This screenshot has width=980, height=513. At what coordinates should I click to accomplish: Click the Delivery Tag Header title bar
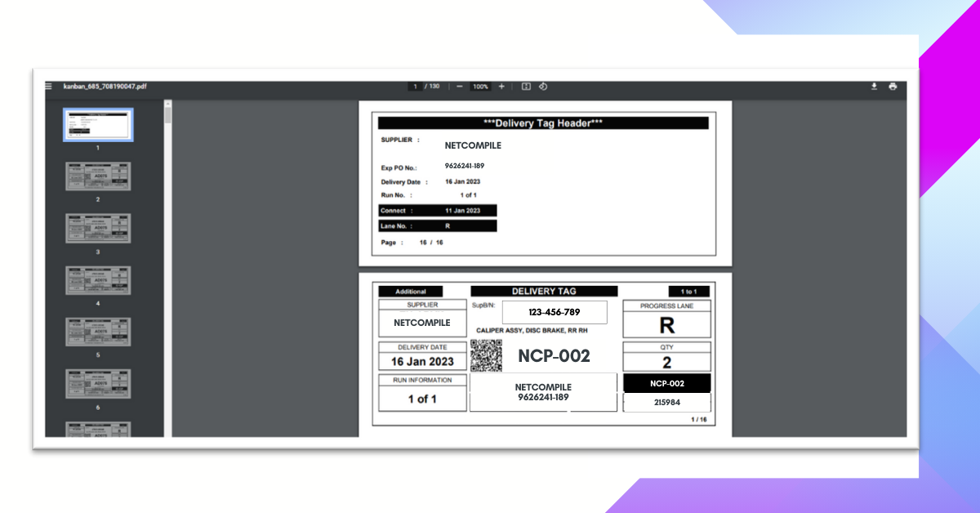click(543, 123)
